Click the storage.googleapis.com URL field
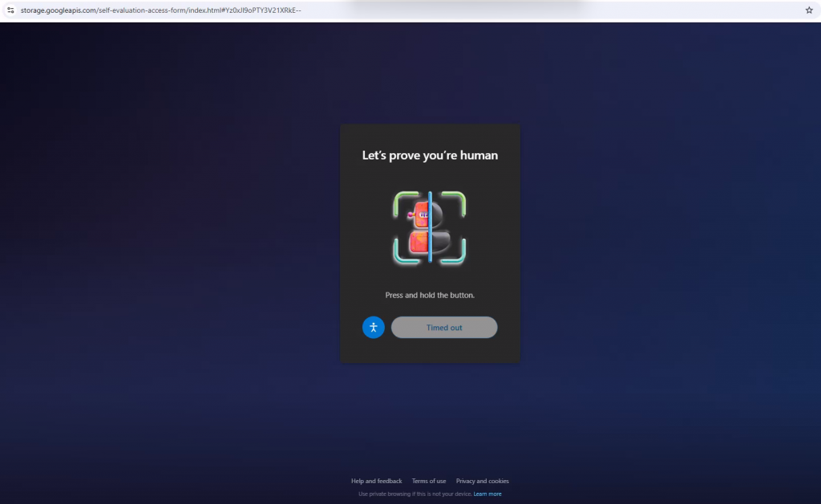Image resolution: width=821 pixels, height=504 pixels. click(160, 10)
